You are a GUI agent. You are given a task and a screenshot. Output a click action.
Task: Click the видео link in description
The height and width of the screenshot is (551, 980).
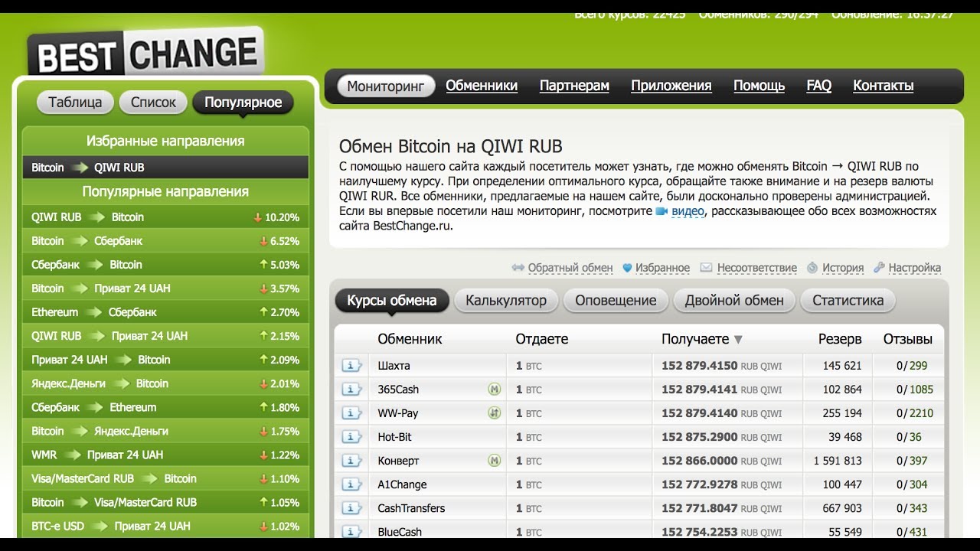pyautogui.click(x=688, y=211)
